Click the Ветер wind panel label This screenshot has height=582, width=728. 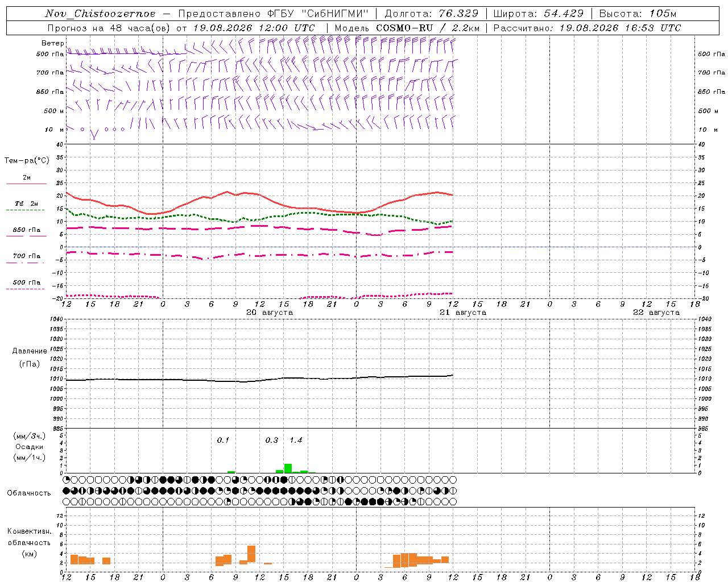point(52,43)
